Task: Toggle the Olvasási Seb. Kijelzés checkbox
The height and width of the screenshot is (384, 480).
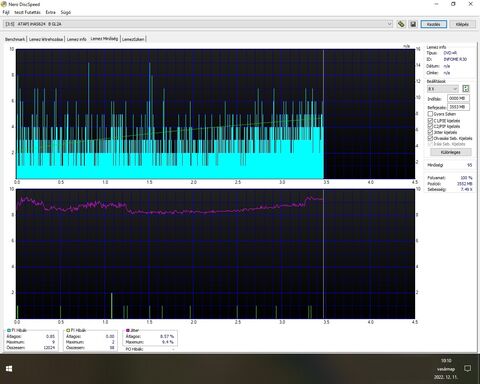Action: click(x=430, y=138)
